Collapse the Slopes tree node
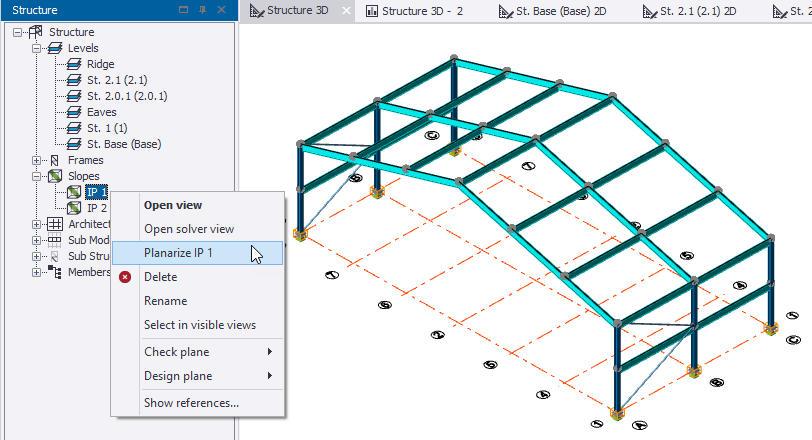This screenshot has width=812, height=440. 37,176
